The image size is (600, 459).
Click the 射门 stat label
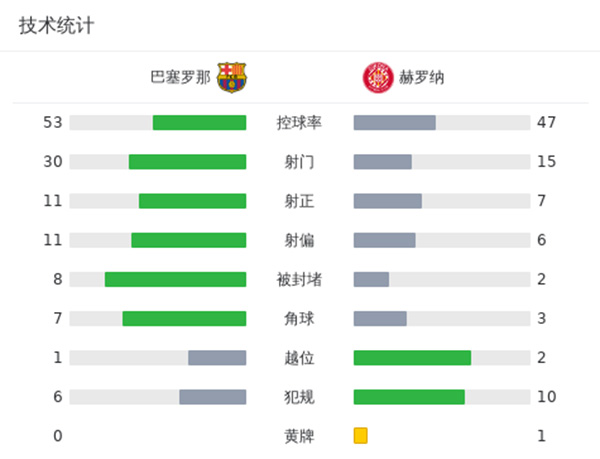[x=299, y=162]
